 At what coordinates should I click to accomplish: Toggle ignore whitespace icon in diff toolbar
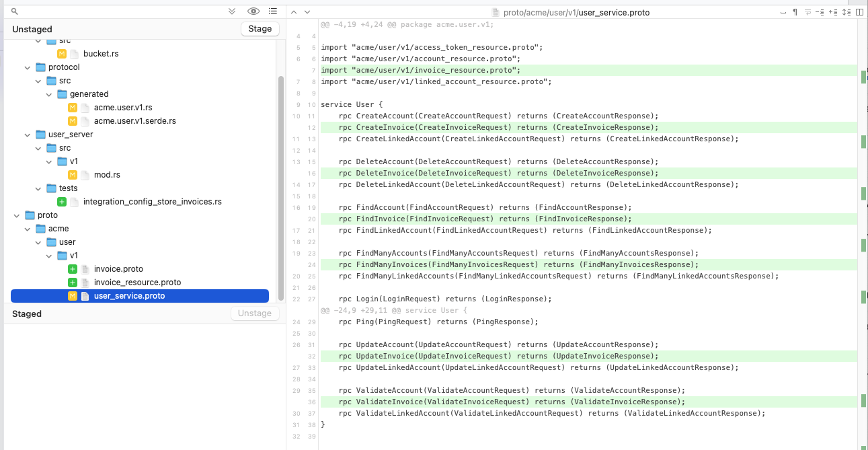coord(783,12)
